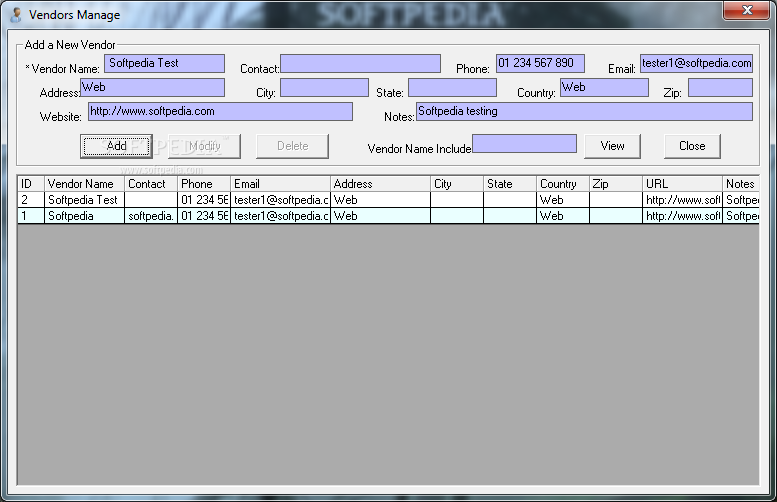Click the Phone column header
Image resolution: width=777 pixels, height=502 pixels.
204,184
